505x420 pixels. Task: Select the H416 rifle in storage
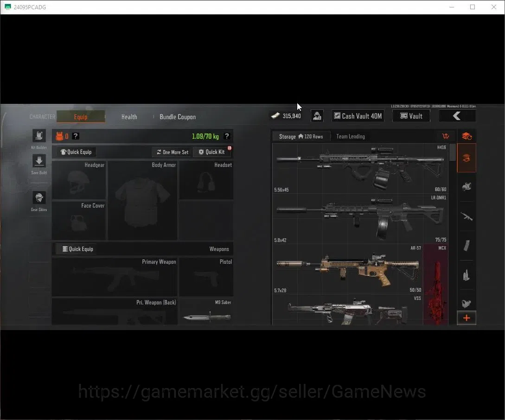pyautogui.click(x=360, y=168)
